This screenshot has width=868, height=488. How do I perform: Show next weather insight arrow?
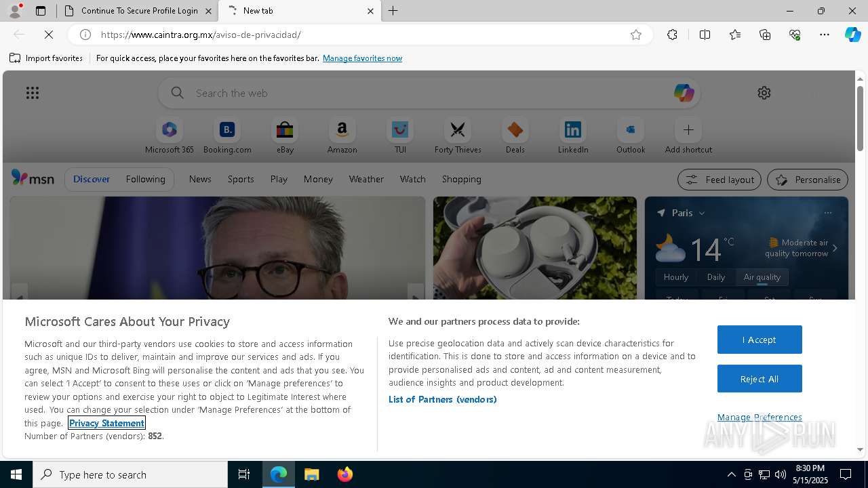835,248
